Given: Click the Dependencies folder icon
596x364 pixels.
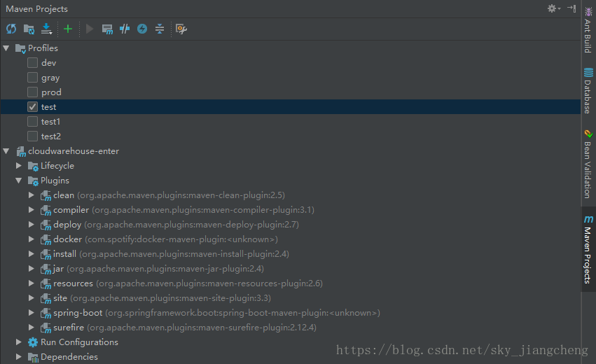Looking at the screenshot, I should click(33, 357).
